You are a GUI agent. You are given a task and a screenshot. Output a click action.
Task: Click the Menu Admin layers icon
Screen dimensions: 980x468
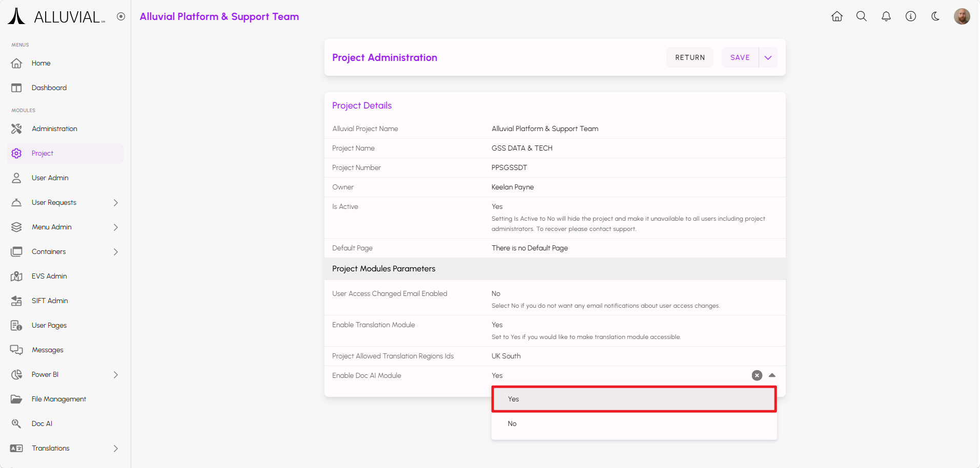click(x=16, y=227)
